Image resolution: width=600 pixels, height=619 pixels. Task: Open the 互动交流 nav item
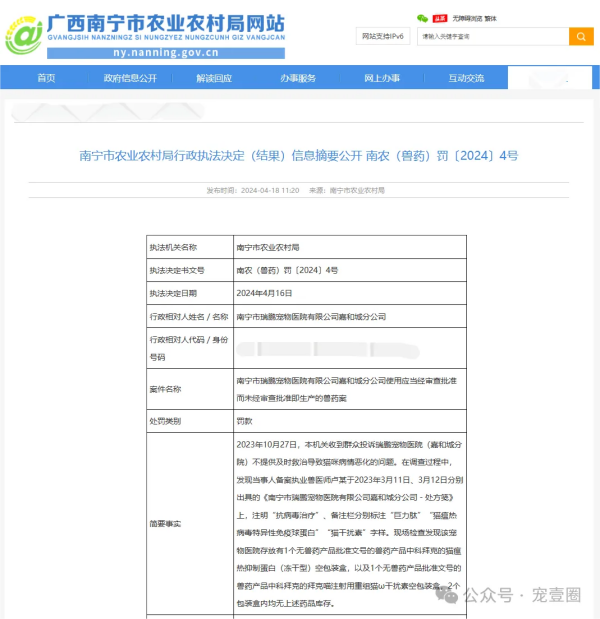tap(466, 78)
